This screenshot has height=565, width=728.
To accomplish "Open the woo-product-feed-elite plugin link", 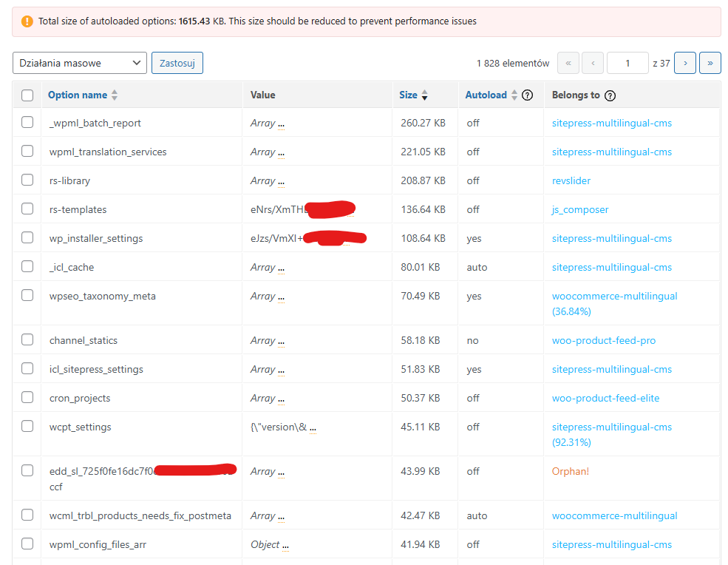I will (x=605, y=398).
